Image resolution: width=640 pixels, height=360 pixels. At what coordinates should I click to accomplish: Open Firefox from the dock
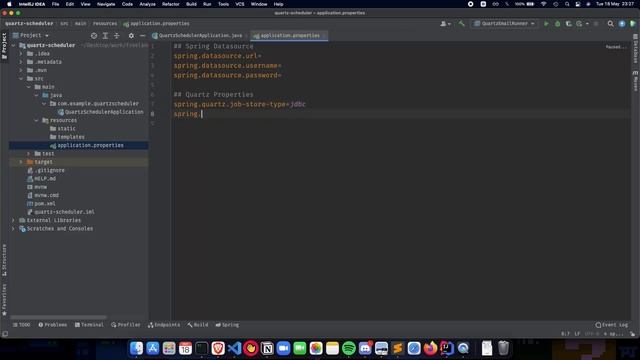coord(430,348)
